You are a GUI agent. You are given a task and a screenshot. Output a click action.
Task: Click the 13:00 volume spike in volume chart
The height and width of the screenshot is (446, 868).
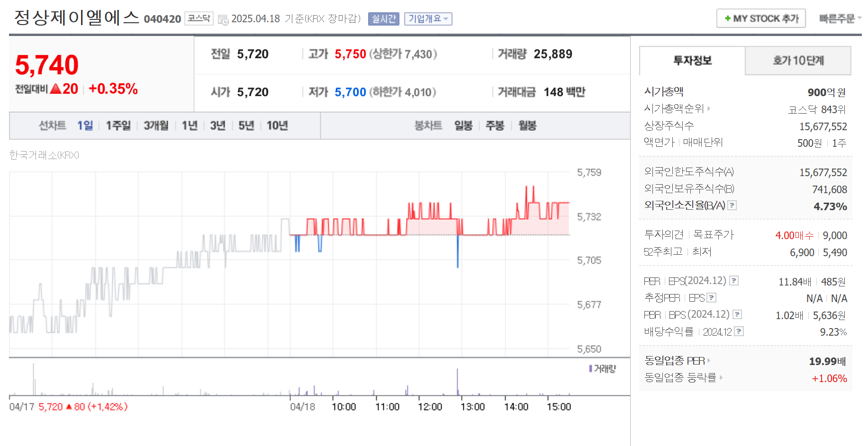coord(458,382)
